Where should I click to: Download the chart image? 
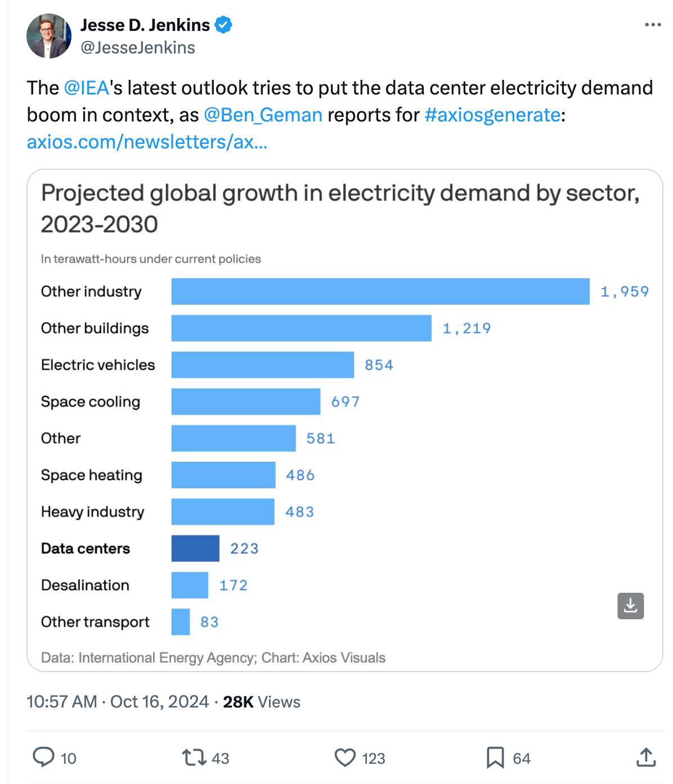(x=630, y=606)
